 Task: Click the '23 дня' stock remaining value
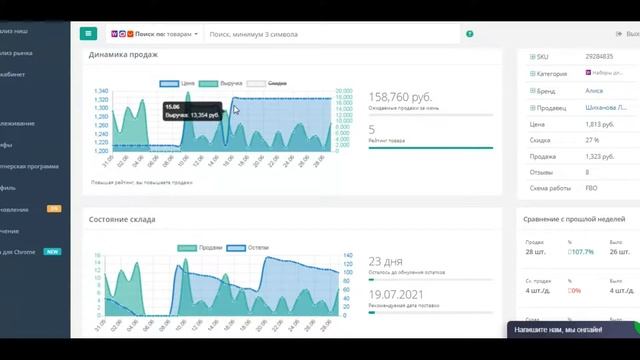(x=385, y=261)
